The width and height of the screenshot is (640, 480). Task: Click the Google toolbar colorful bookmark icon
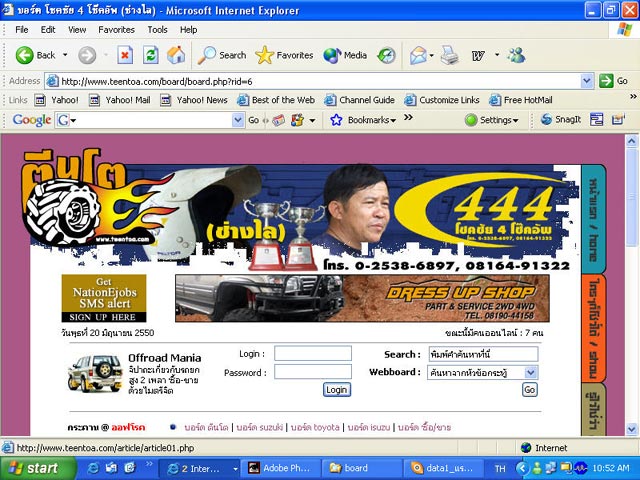coord(297,120)
